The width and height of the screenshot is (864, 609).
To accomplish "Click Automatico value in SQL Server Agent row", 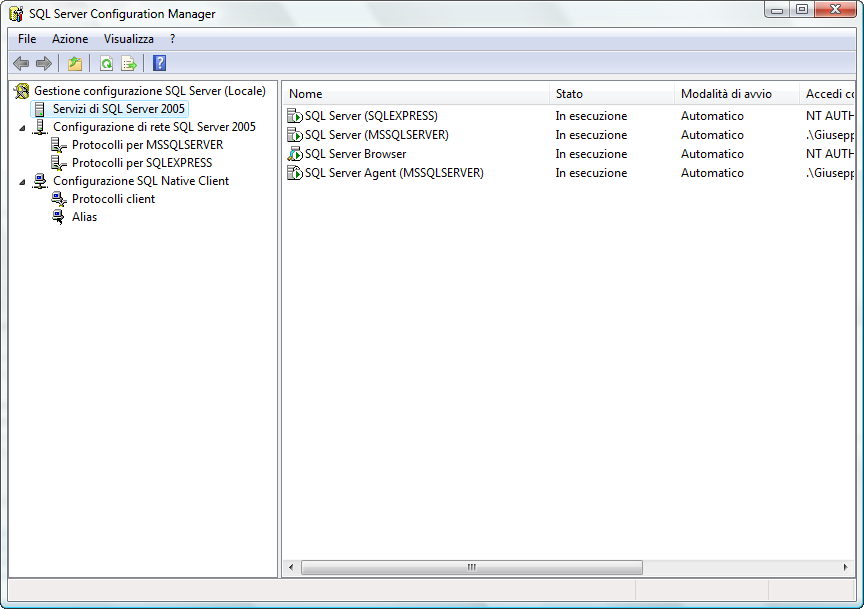I will click(x=712, y=173).
